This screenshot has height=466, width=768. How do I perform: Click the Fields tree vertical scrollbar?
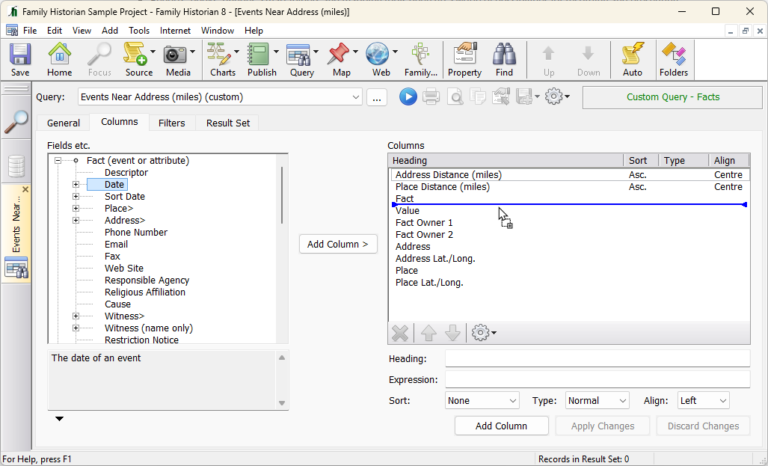coord(282,195)
